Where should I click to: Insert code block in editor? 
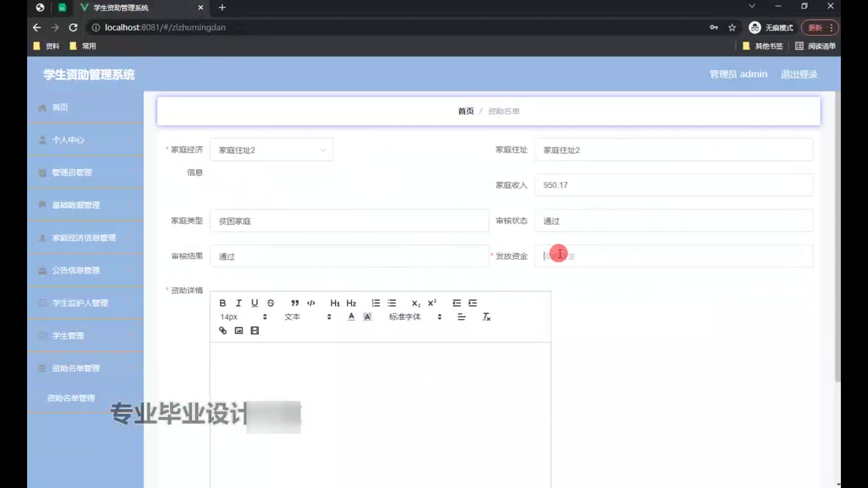tap(311, 303)
